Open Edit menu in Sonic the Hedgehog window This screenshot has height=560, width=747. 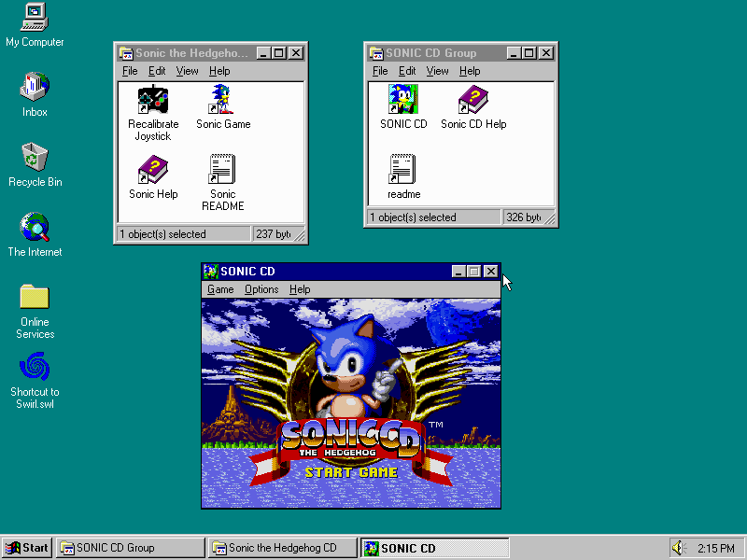coord(157,71)
